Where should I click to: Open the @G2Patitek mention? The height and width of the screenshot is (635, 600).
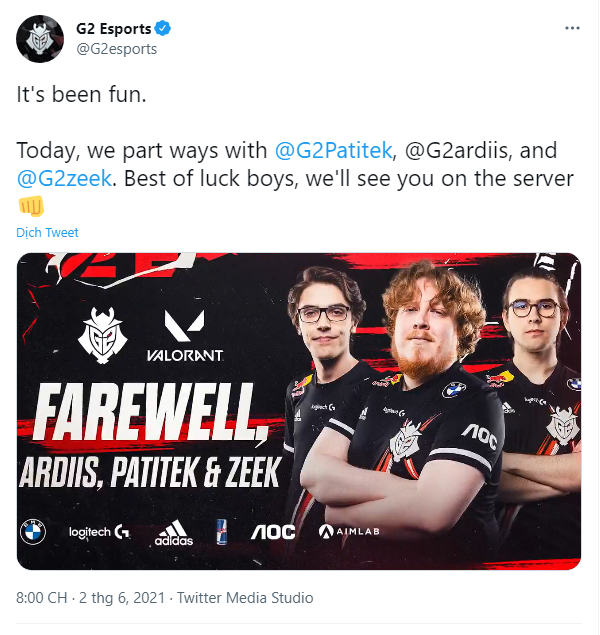pos(333,150)
